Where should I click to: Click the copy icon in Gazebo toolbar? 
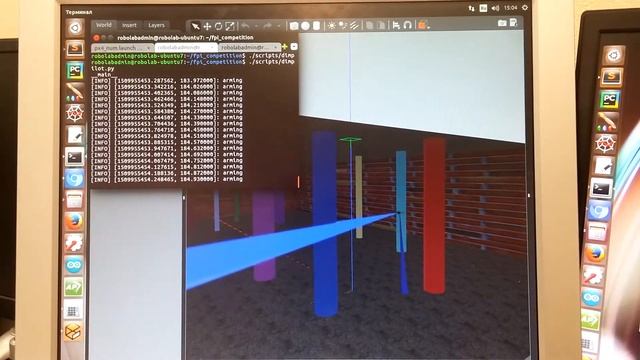pos(369,25)
